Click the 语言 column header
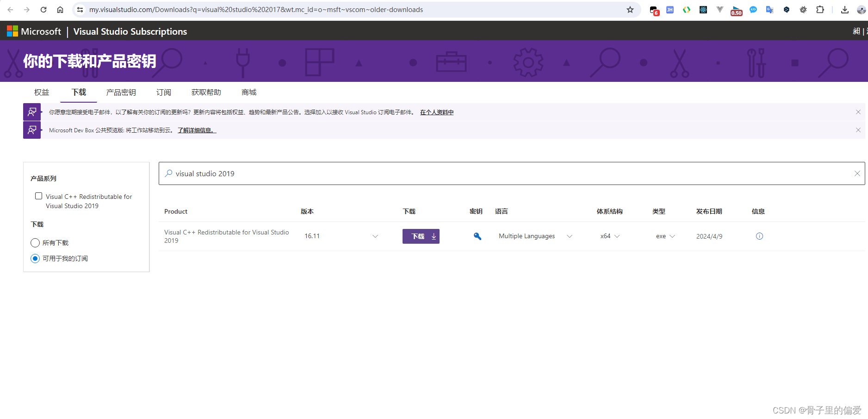Screen dimensions: 868x419 pyautogui.click(x=502, y=211)
